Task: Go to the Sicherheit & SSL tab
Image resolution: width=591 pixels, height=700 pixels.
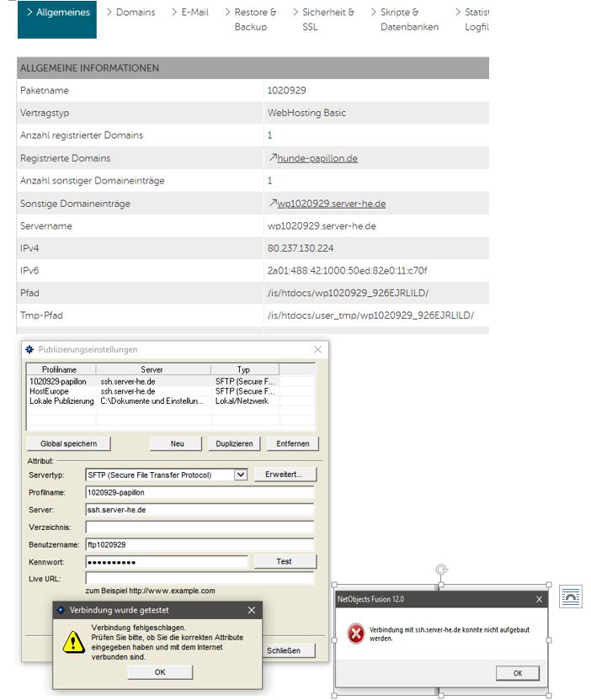Action: click(x=328, y=19)
